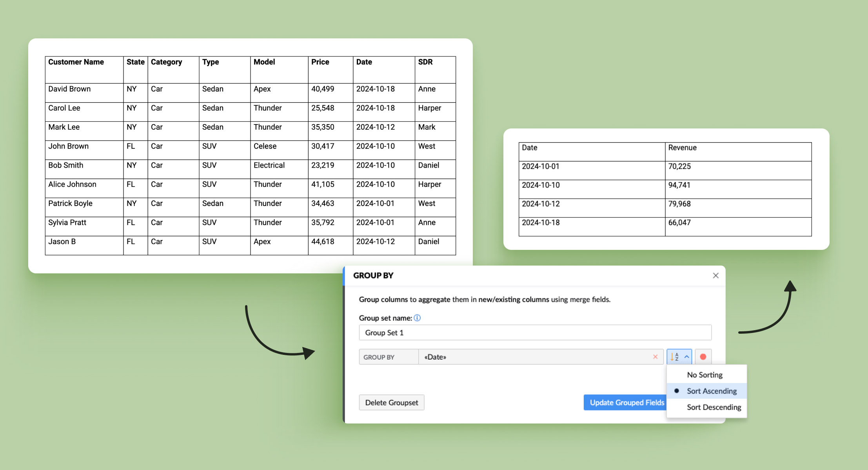Click the price 35,792 cell
The width and height of the screenshot is (868, 470).
click(330, 226)
